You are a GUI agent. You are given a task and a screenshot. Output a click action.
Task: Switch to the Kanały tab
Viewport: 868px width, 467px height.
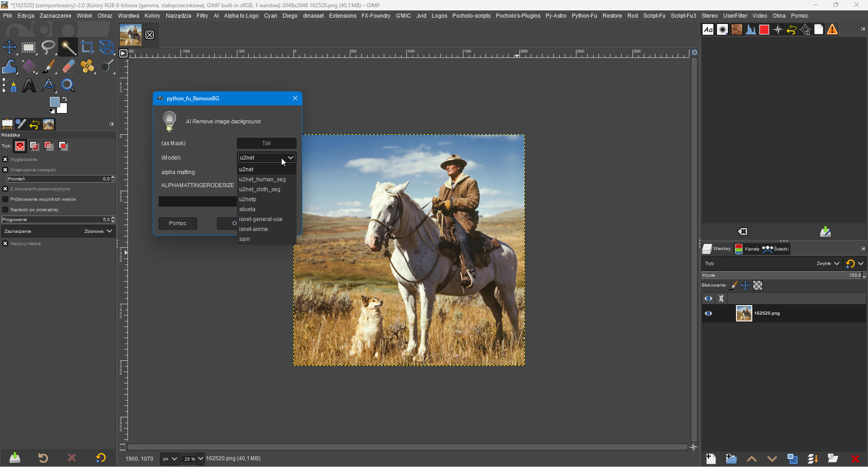coord(747,249)
